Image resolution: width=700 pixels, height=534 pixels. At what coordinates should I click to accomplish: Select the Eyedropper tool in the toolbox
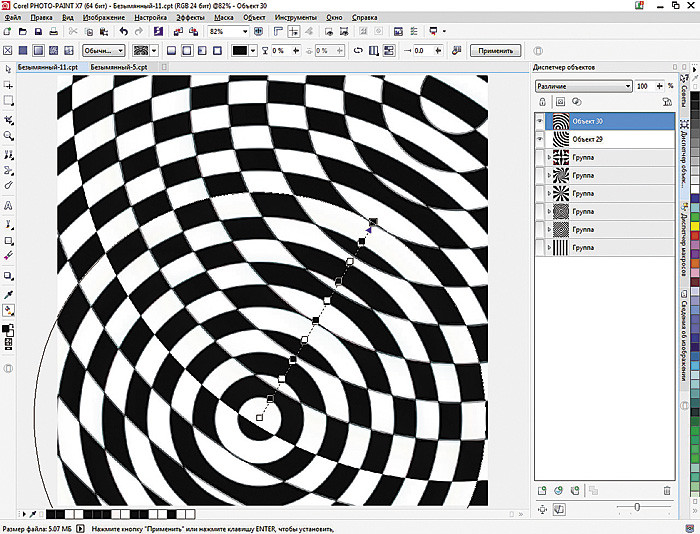pyautogui.click(x=9, y=294)
